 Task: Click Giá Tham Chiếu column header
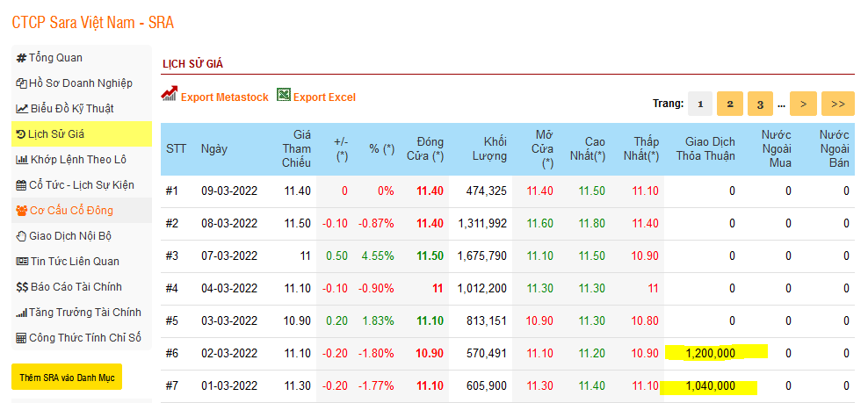(x=297, y=149)
